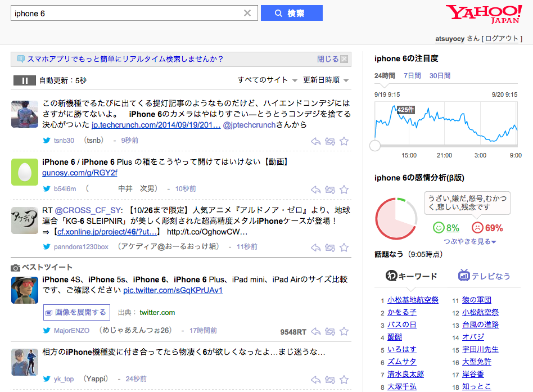Favorite yk_top's tweet with star
533x392 pixels.
tap(344, 380)
